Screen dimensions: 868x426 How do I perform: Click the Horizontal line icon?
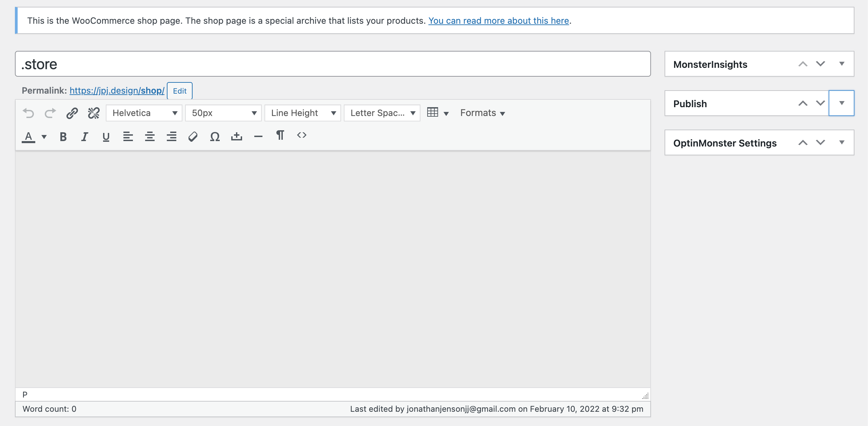(x=258, y=137)
